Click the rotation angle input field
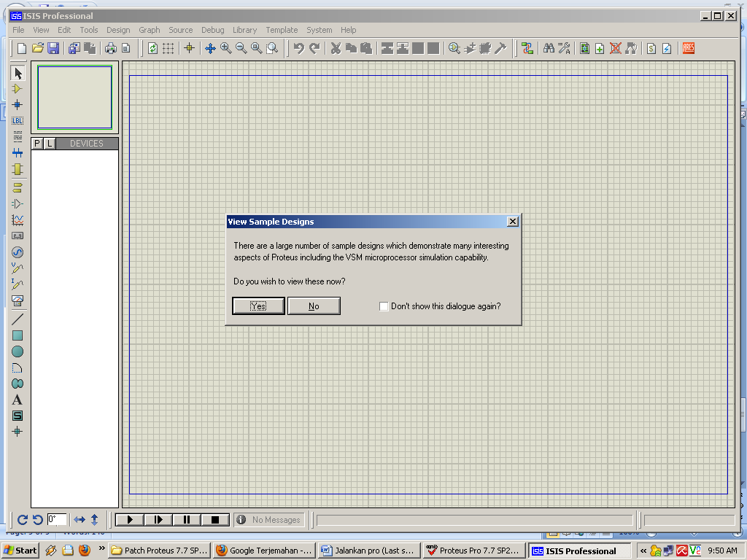 point(57,519)
